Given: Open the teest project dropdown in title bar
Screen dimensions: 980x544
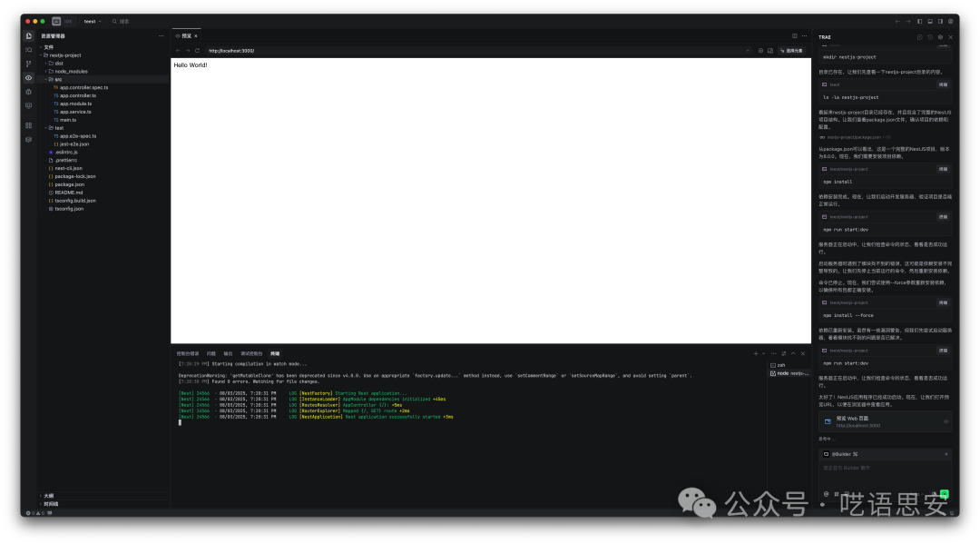Looking at the screenshot, I should coord(92,21).
